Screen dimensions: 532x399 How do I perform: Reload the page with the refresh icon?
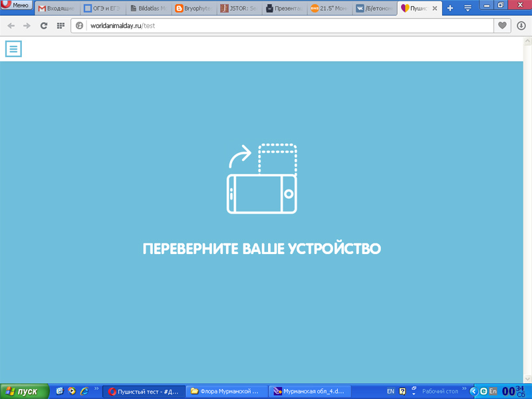click(44, 26)
